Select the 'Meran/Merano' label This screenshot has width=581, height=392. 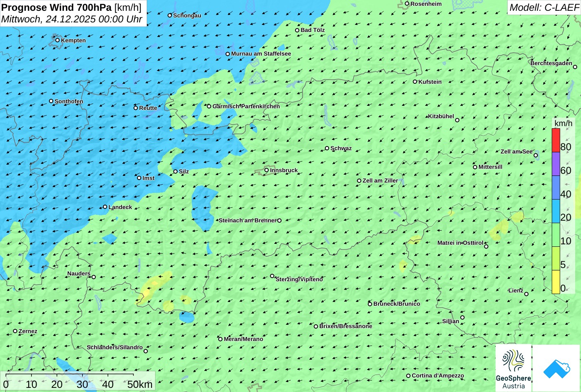(x=244, y=339)
